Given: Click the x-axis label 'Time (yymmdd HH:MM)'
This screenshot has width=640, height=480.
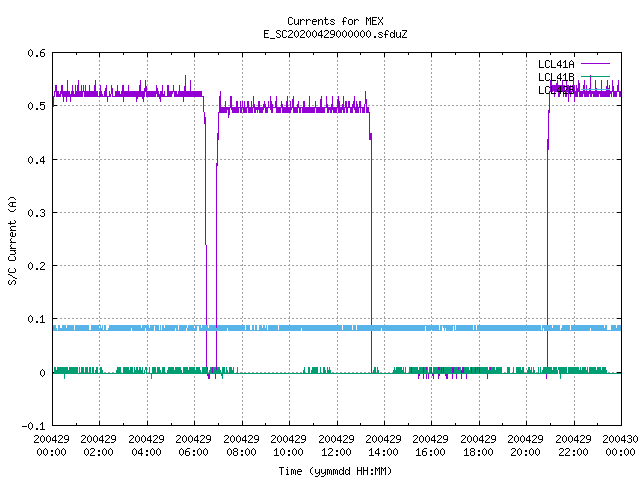Looking at the screenshot, I should click(335, 471).
